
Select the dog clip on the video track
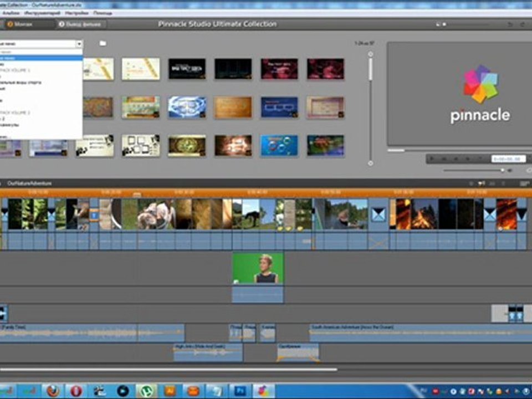point(156,214)
